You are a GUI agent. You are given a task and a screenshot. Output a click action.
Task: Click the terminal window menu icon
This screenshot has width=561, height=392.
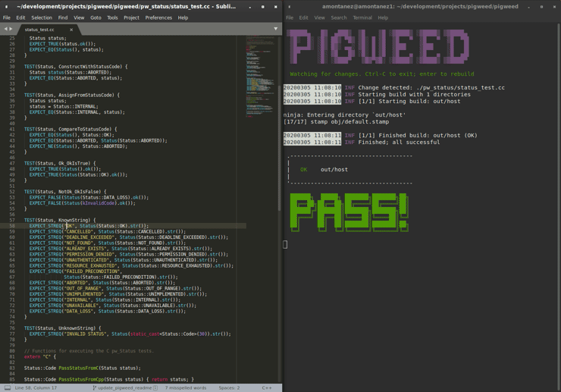pyautogui.click(x=289, y=7)
